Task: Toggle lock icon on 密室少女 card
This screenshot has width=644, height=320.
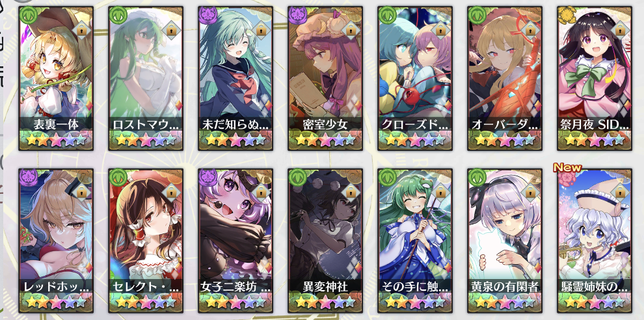Action: (350, 29)
